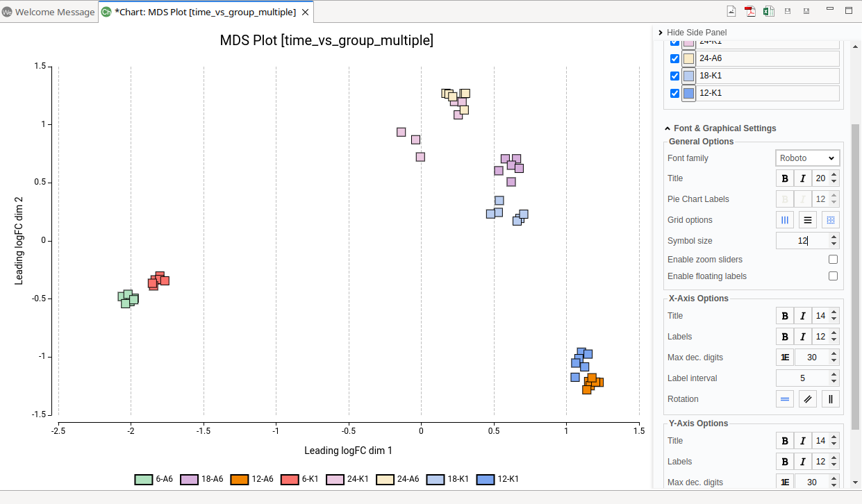Toggle 6-A6 series in chart legend
862x504 pixels.
pyautogui.click(x=154, y=479)
